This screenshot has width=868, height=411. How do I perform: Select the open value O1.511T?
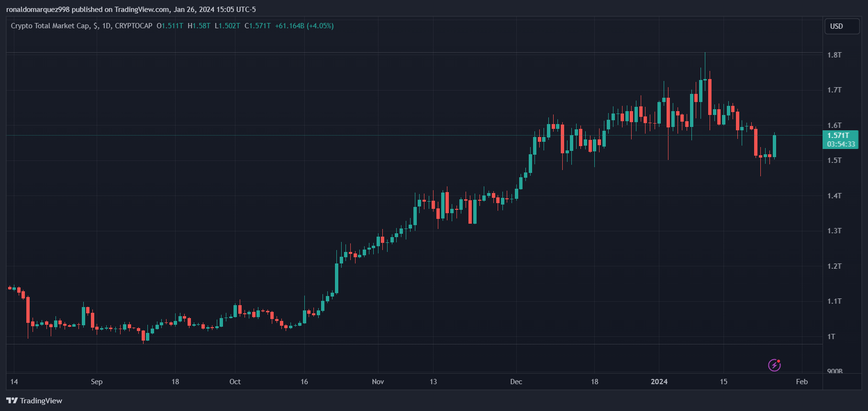(x=170, y=26)
